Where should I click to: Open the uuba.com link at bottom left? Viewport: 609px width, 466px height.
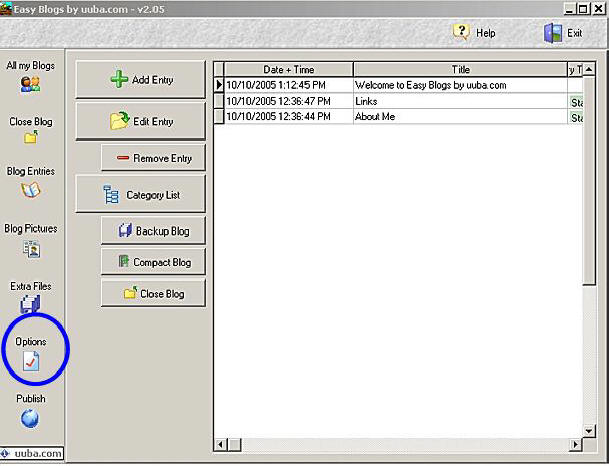point(32,453)
